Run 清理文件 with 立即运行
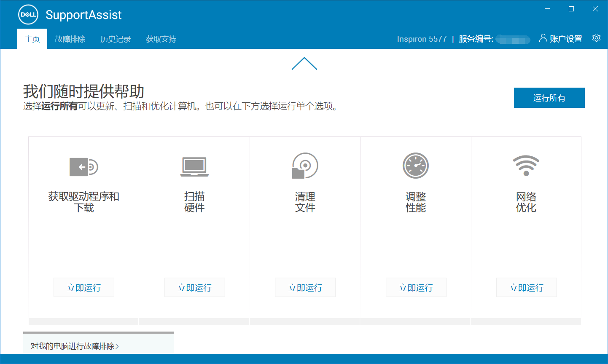 305,287
